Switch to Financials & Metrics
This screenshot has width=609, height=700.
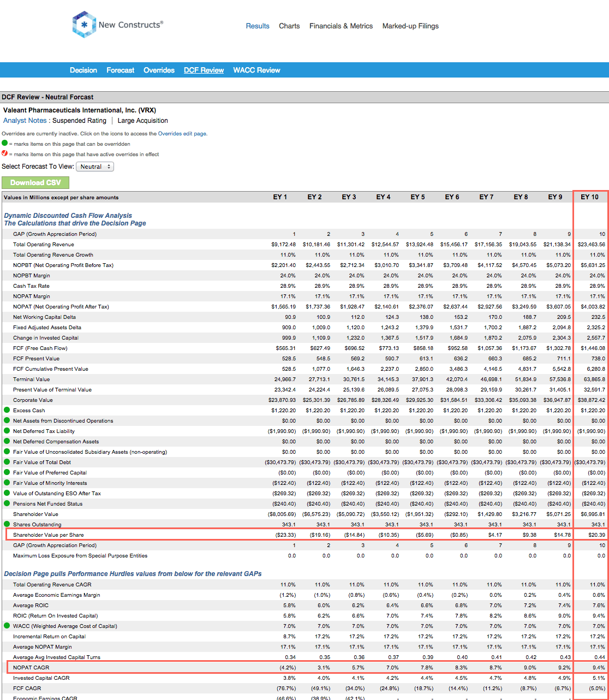(x=341, y=26)
